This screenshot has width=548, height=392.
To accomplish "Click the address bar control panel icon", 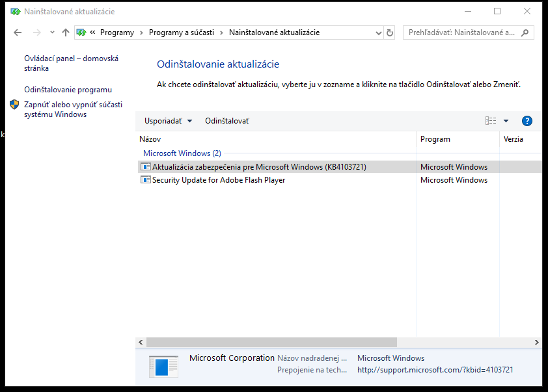I will tap(81, 33).
